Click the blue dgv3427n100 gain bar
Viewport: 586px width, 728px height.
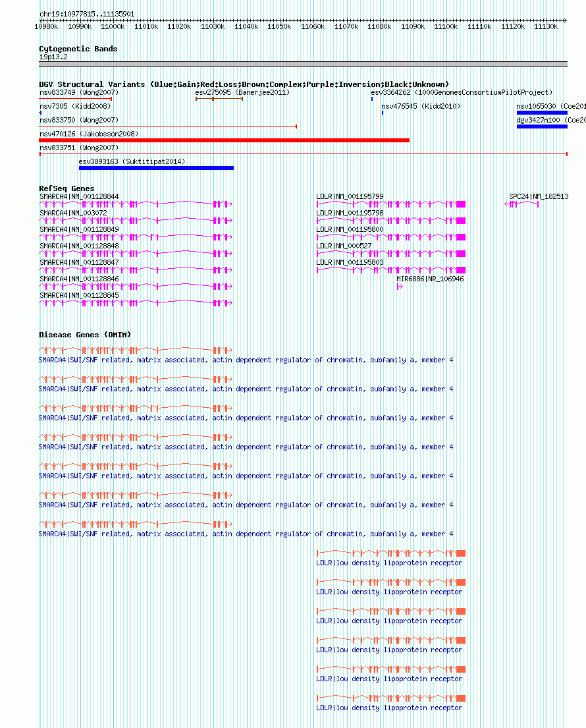point(542,126)
